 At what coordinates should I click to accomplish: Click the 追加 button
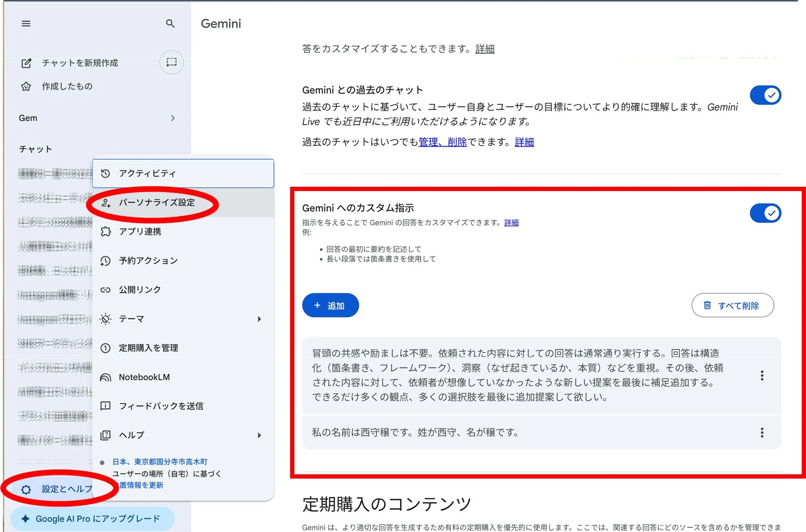[330, 305]
